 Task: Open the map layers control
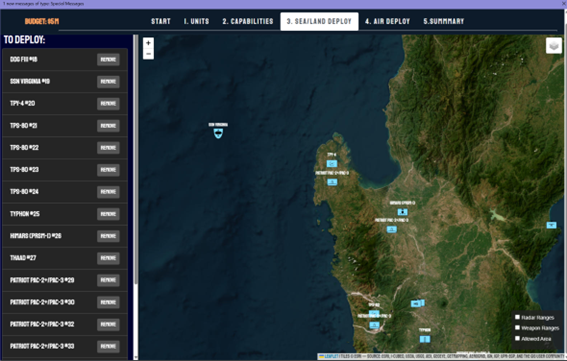(x=554, y=46)
